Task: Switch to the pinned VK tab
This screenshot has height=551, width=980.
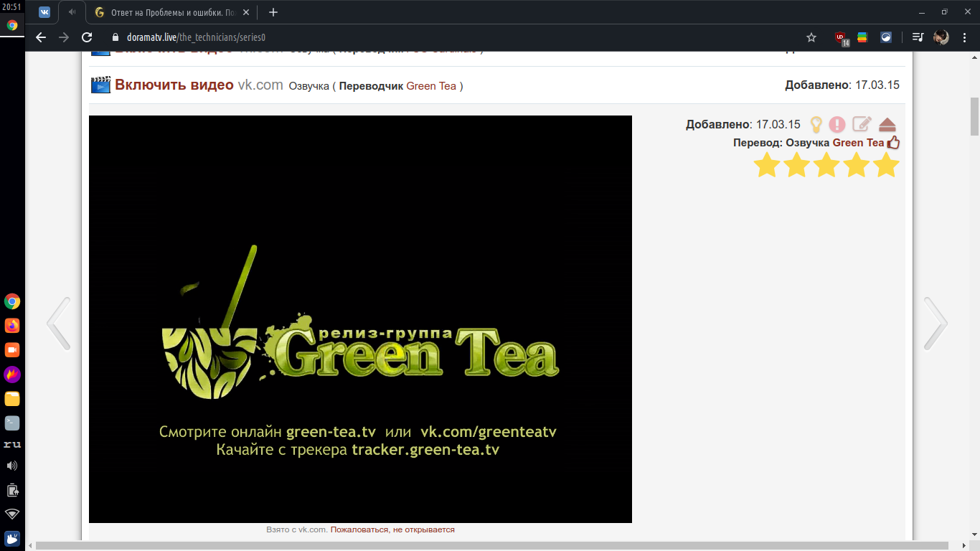Action: click(x=44, y=12)
